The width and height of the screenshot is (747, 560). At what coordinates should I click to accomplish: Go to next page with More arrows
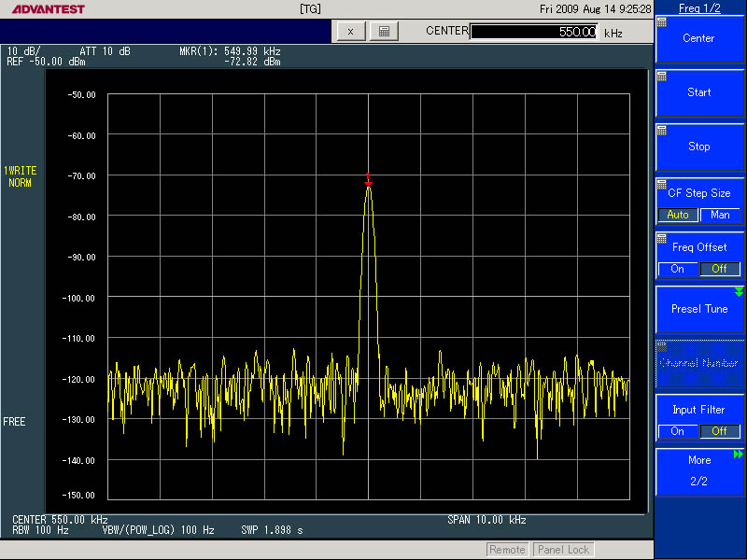tap(739, 455)
